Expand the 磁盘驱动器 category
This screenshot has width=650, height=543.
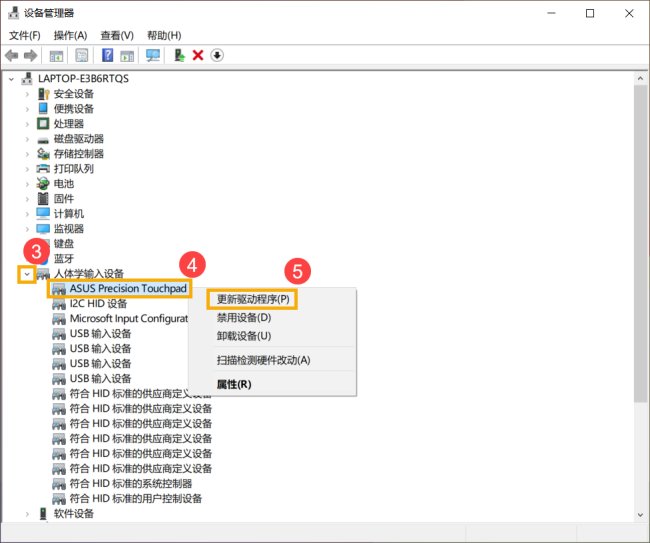point(27,139)
